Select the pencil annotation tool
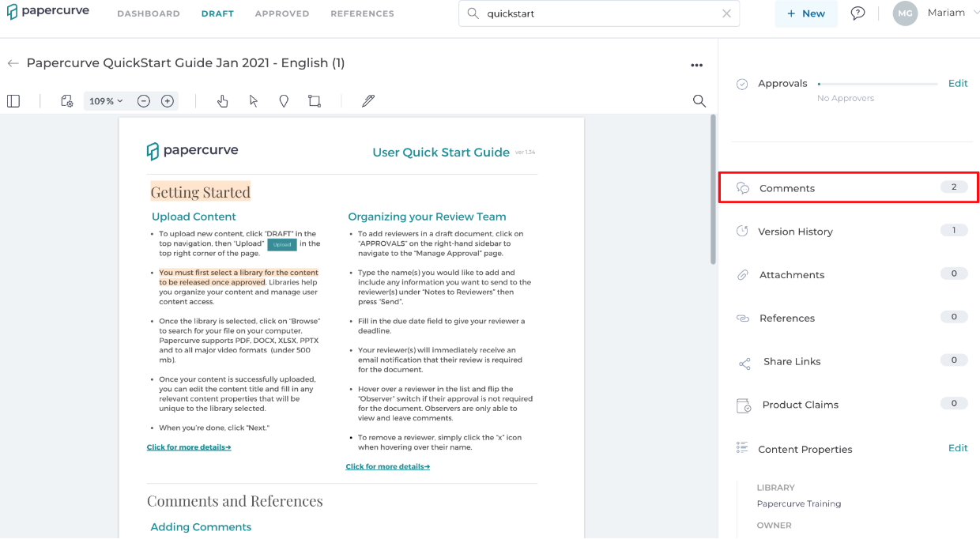980x539 pixels. tap(368, 101)
